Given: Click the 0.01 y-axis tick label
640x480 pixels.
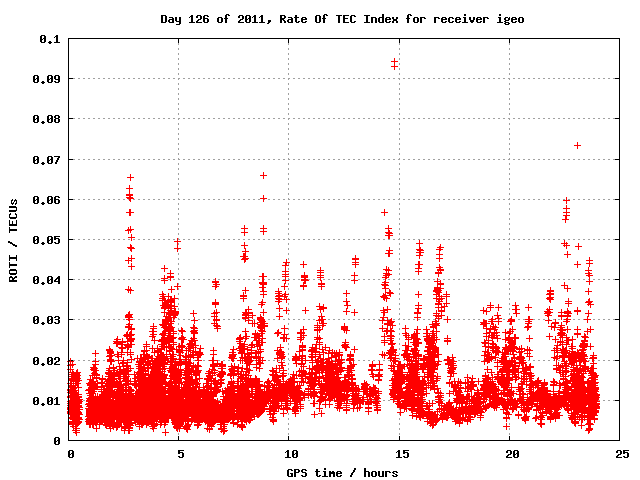Looking at the screenshot, I should (x=47, y=401).
